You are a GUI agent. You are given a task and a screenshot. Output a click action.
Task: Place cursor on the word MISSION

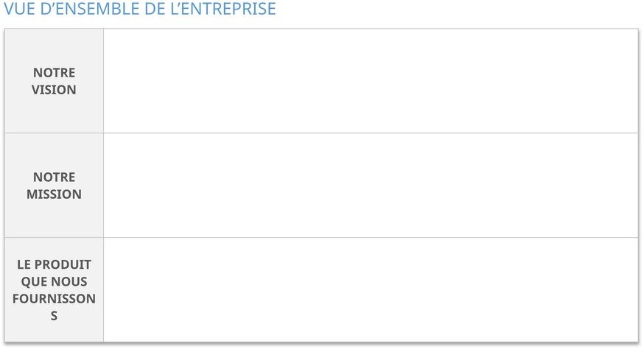click(54, 194)
